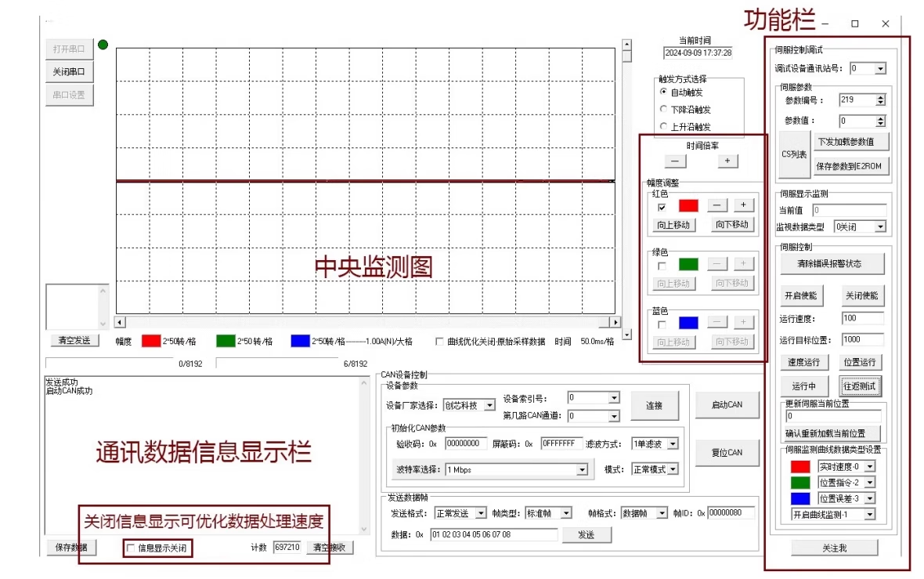Viewport: 924px width, 579px height.
Task: Open 监视数据类型 dropdown
Action: 880,227
